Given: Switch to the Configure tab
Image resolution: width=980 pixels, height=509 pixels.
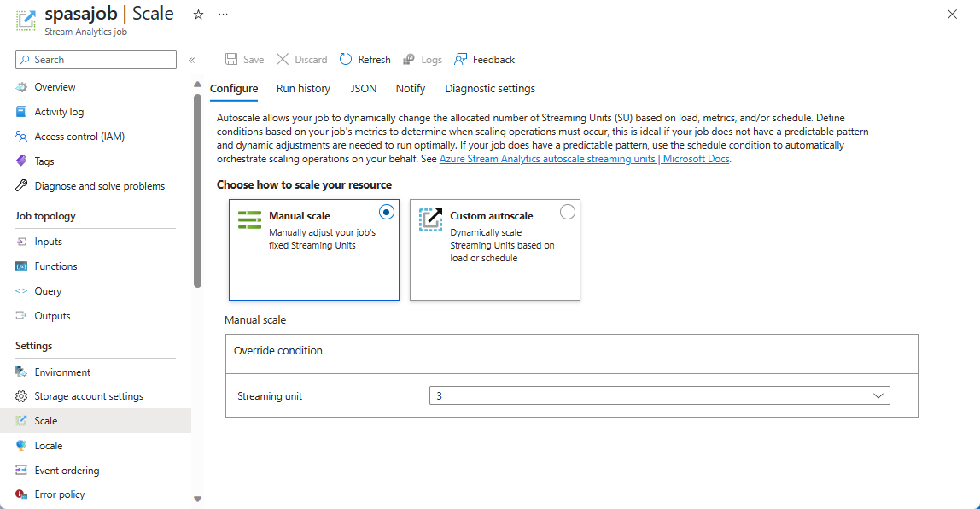Looking at the screenshot, I should (x=234, y=89).
